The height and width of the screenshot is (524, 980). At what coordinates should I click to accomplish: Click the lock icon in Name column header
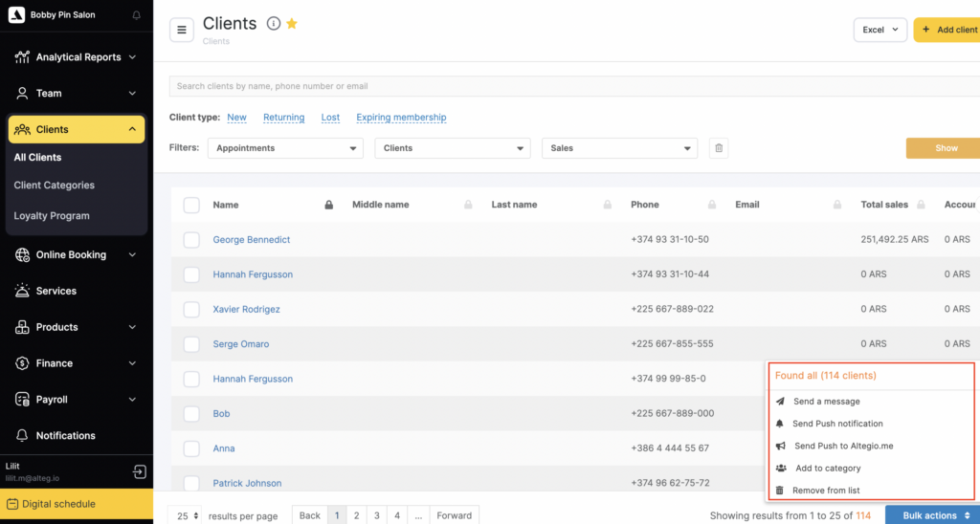tap(328, 205)
